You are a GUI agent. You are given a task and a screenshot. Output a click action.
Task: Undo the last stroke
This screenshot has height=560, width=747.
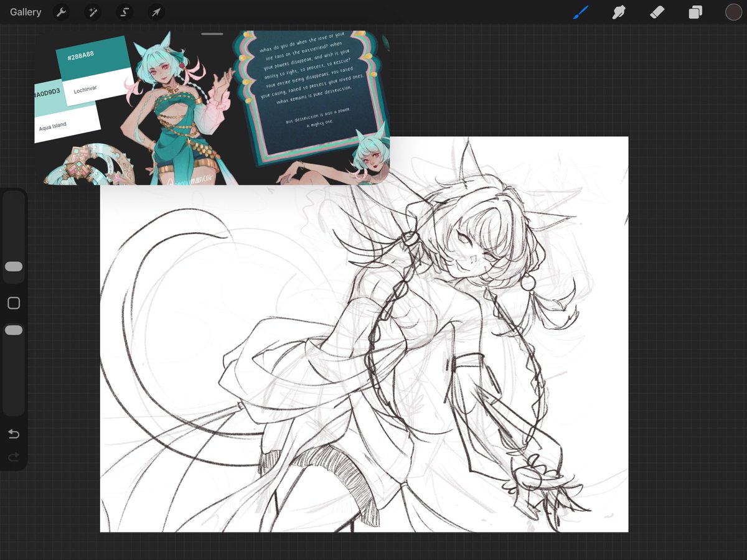pos(14,434)
